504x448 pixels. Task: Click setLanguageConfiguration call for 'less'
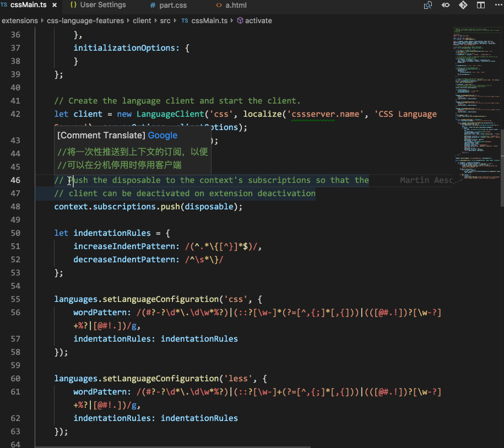160,379
